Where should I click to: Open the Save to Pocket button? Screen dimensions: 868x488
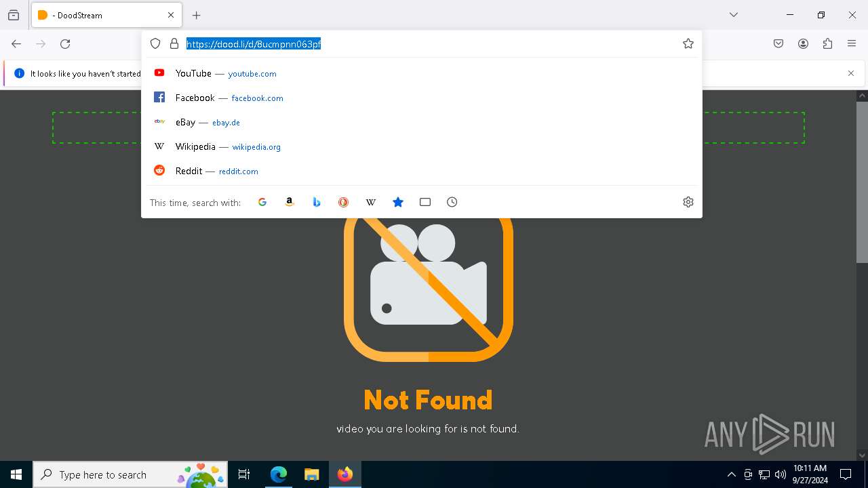coord(778,44)
